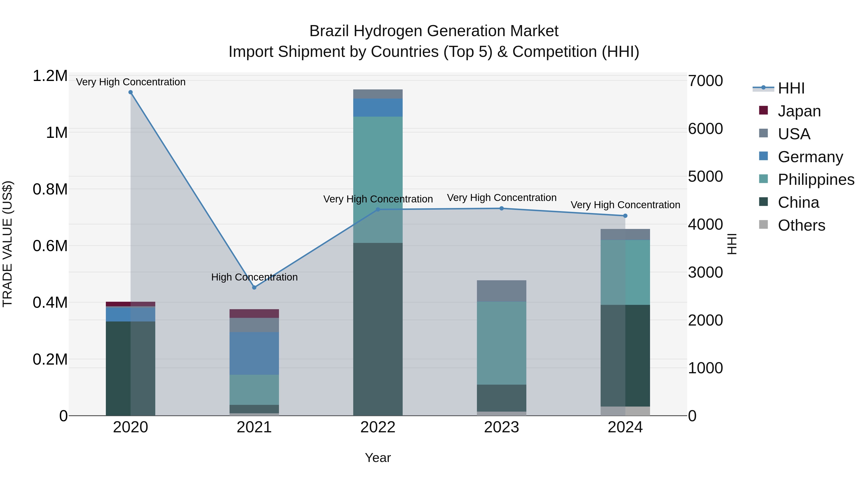Toggle Japan series in the legend
This screenshot has width=868, height=488.
(x=790, y=111)
